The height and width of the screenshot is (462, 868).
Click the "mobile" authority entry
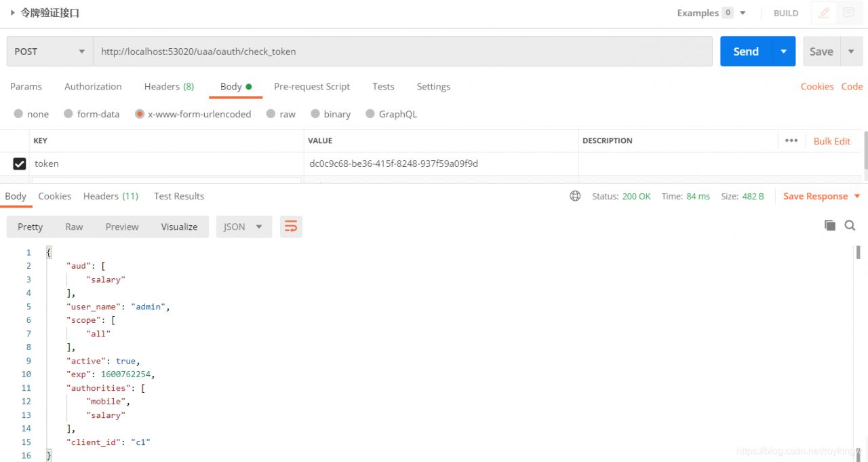click(x=106, y=402)
